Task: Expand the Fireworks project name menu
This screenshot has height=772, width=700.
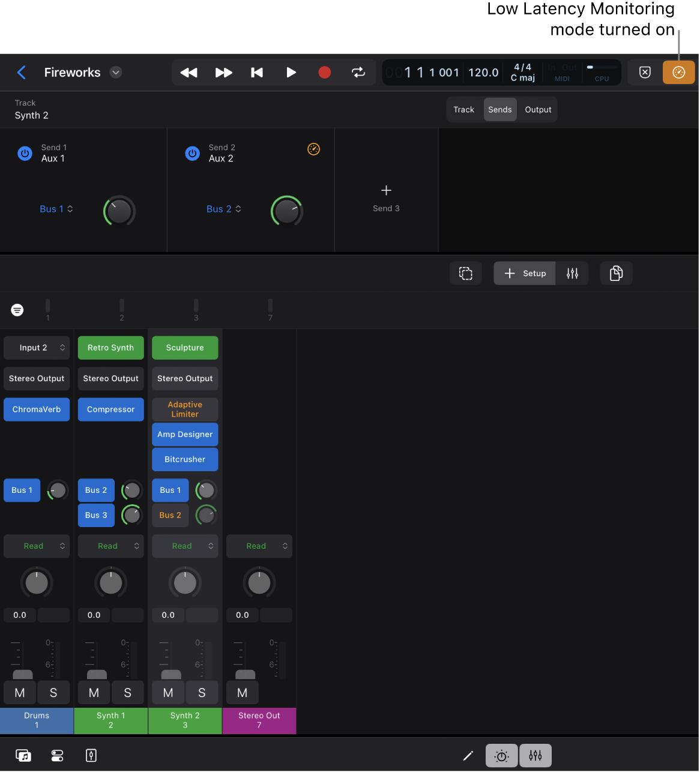Action: tap(115, 72)
